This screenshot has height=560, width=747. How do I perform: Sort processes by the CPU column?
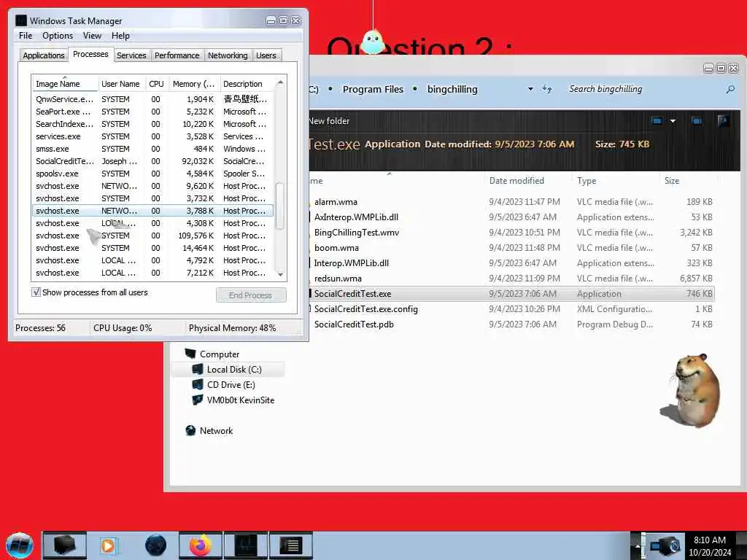point(156,84)
